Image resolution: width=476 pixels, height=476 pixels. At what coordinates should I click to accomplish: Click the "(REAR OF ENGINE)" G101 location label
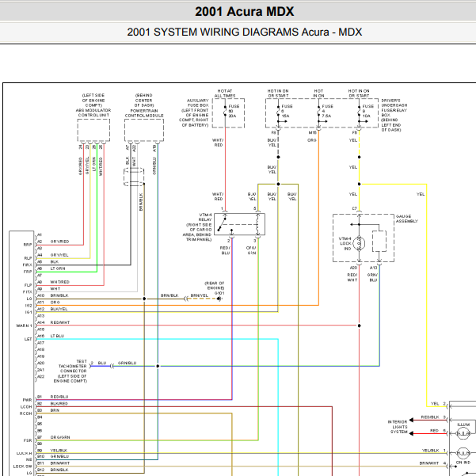pos(215,285)
